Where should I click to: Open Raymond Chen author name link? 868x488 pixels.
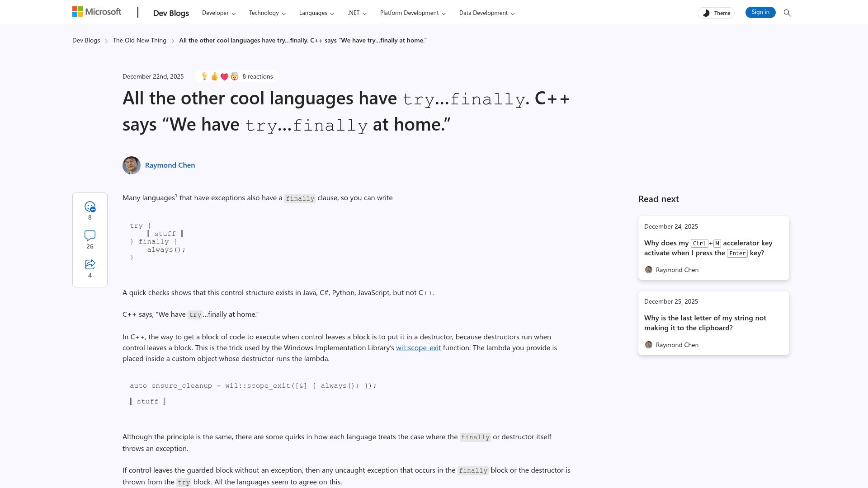pos(170,165)
